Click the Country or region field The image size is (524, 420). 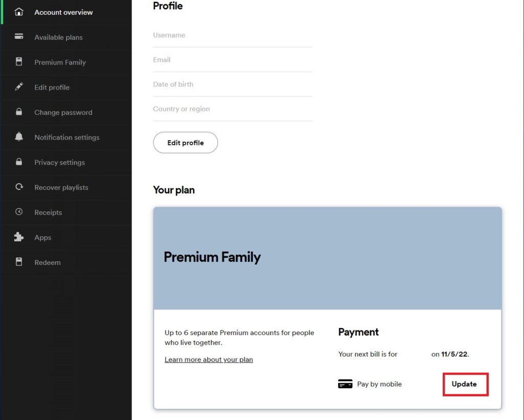point(233,109)
